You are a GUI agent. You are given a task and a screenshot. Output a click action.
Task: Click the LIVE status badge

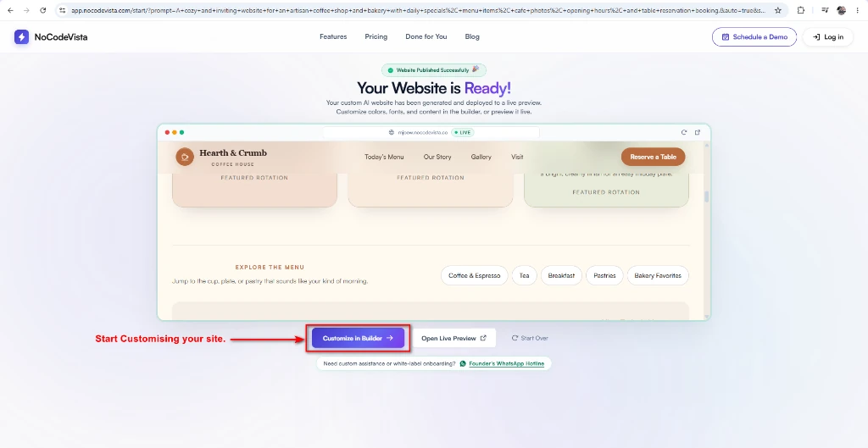[463, 133]
